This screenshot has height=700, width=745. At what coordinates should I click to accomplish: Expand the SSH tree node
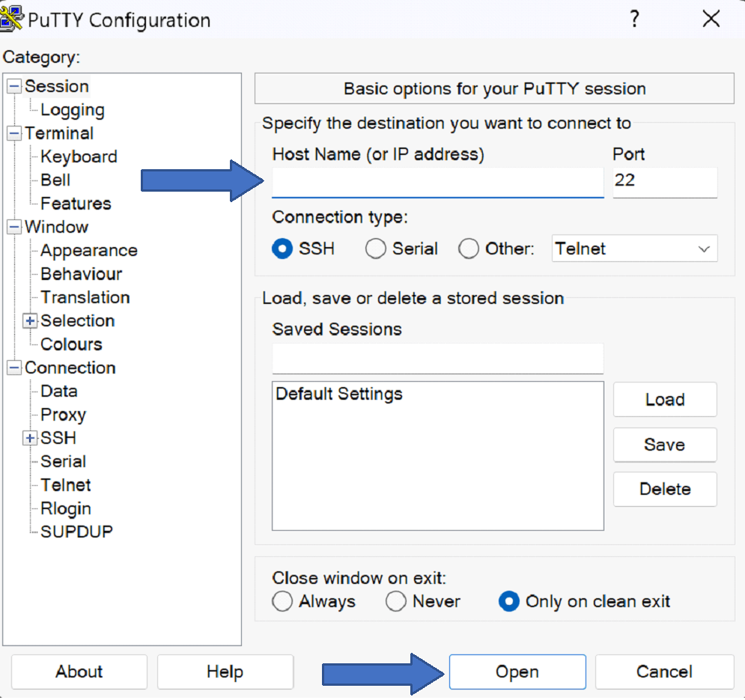click(x=30, y=438)
